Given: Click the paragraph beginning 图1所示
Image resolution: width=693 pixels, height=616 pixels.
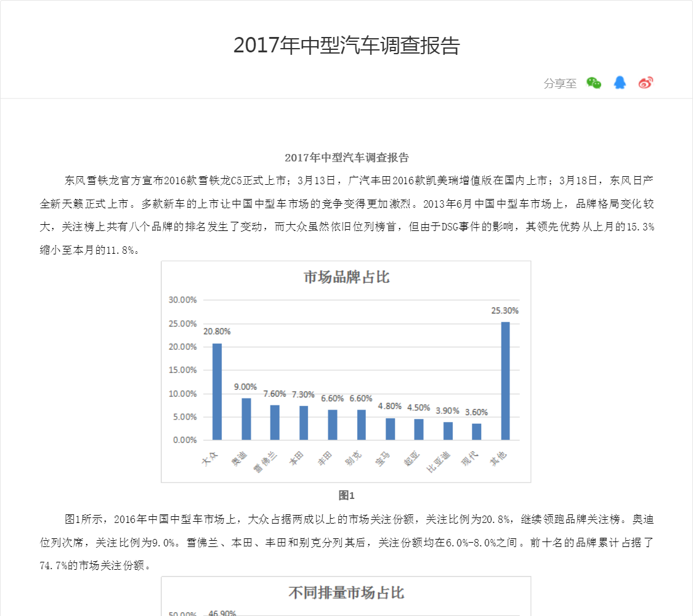Looking at the screenshot, I should 346,542.
